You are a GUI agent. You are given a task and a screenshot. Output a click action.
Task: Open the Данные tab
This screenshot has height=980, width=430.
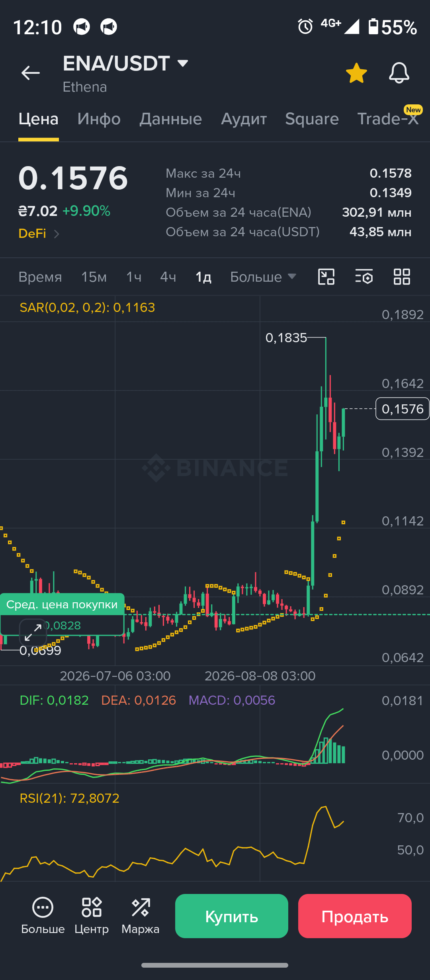(171, 119)
